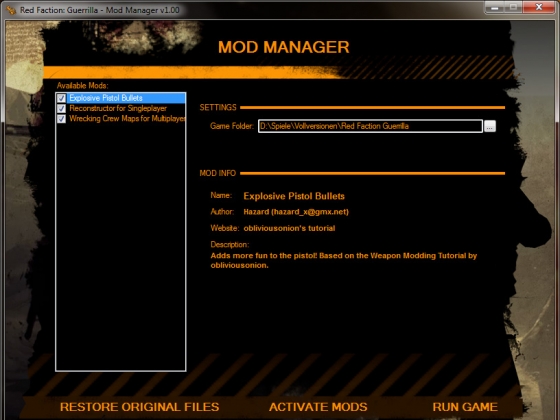Toggle Wrecking Crew Maps for Multiplayer checkbox

61,119
